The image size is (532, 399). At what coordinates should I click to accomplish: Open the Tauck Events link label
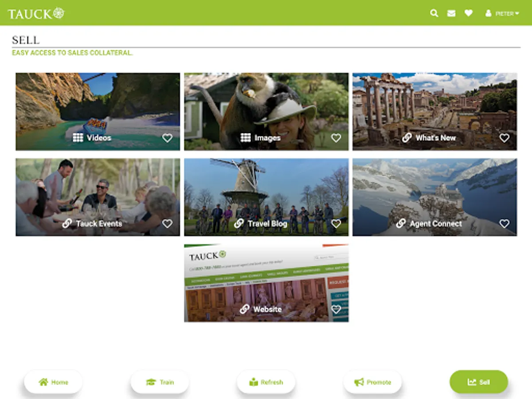click(x=99, y=223)
